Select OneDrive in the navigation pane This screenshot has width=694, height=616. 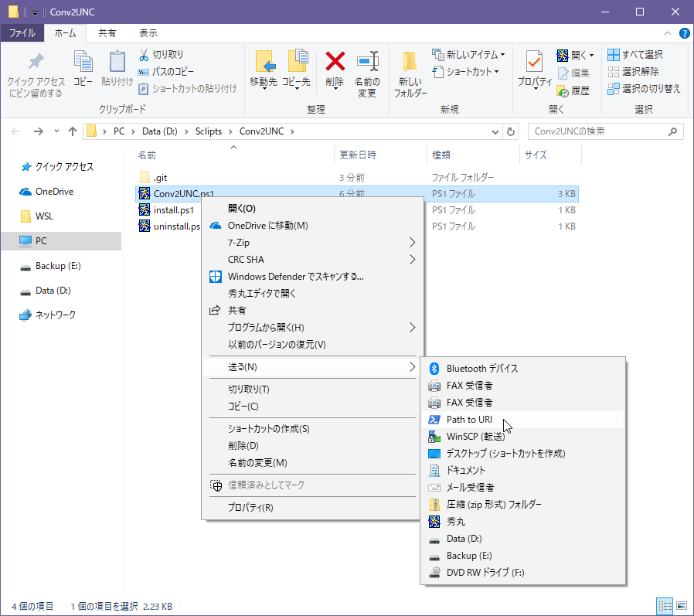click(x=54, y=192)
